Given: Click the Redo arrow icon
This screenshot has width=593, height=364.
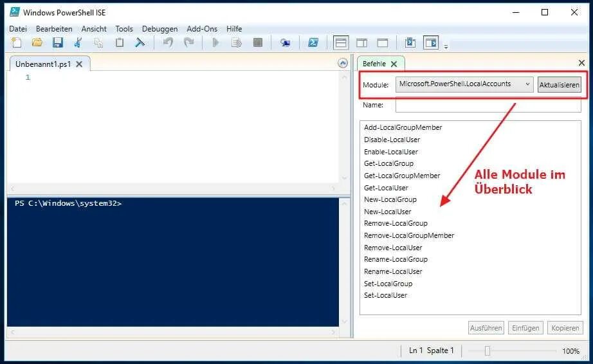Looking at the screenshot, I should coord(188,42).
